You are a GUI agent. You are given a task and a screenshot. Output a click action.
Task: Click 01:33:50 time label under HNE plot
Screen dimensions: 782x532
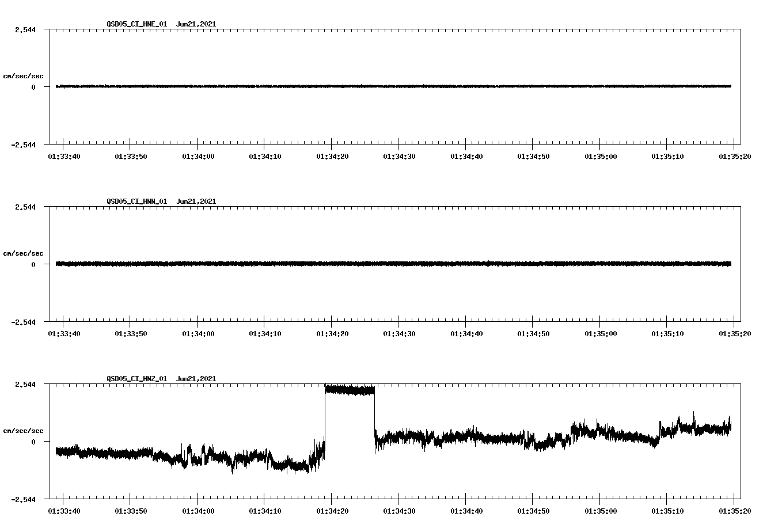[131, 156]
